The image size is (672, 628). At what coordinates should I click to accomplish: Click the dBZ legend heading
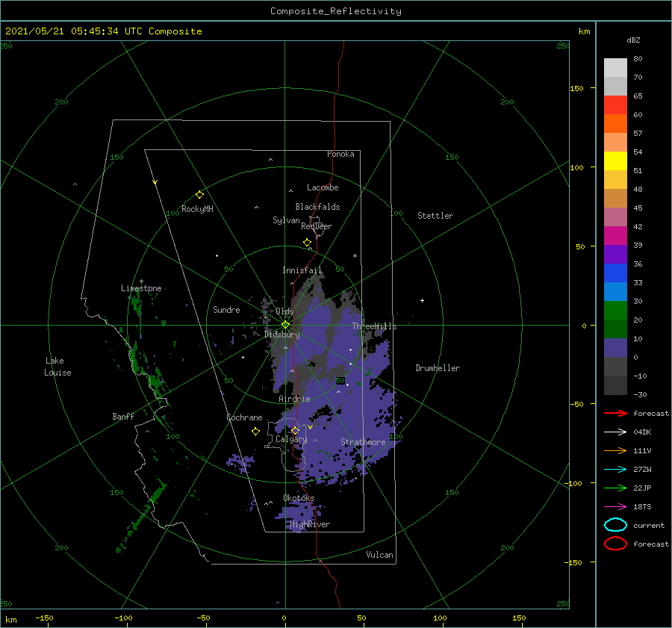[633, 40]
